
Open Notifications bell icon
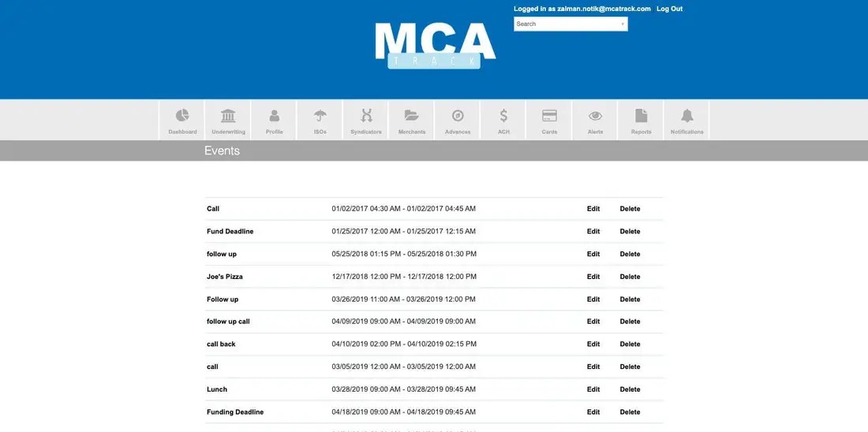click(687, 116)
